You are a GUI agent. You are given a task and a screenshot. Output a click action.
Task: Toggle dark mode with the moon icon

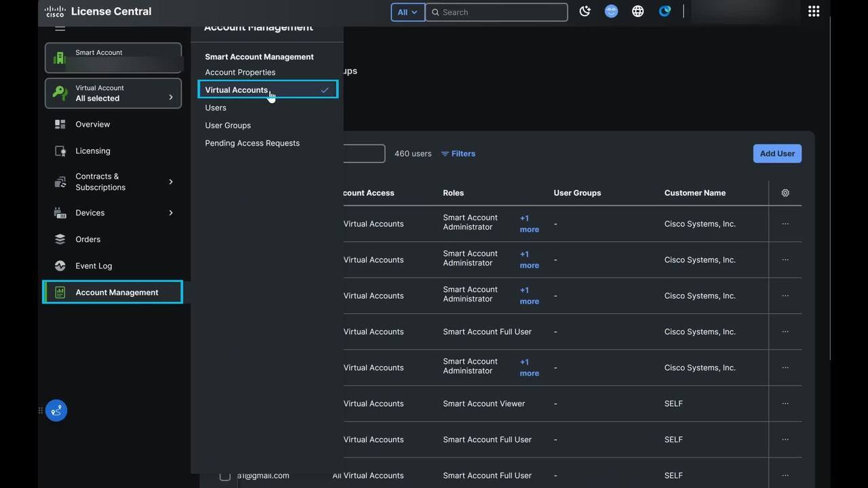pos(585,12)
